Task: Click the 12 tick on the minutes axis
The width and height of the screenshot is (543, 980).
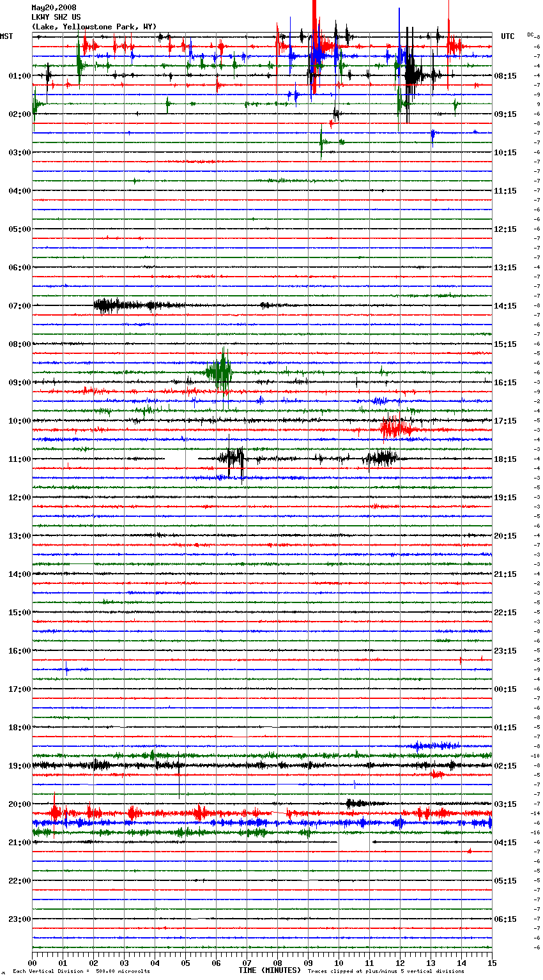Action: 400,963
